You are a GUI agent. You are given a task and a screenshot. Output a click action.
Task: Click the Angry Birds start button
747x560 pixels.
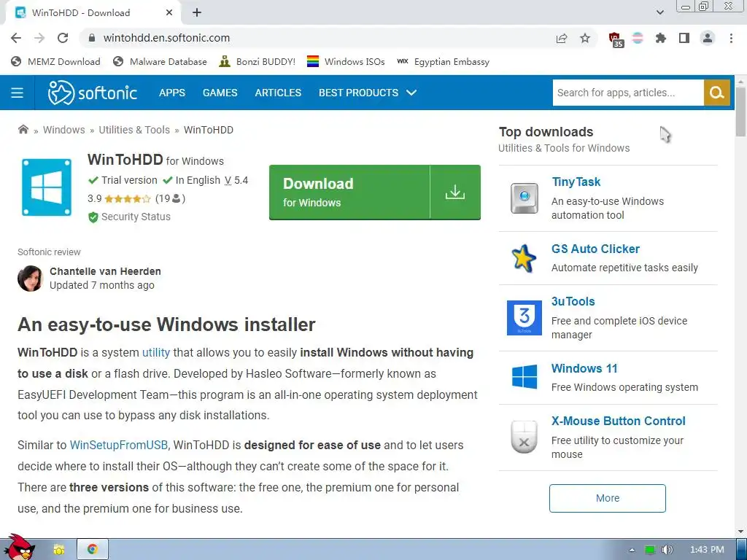click(x=19, y=547)
